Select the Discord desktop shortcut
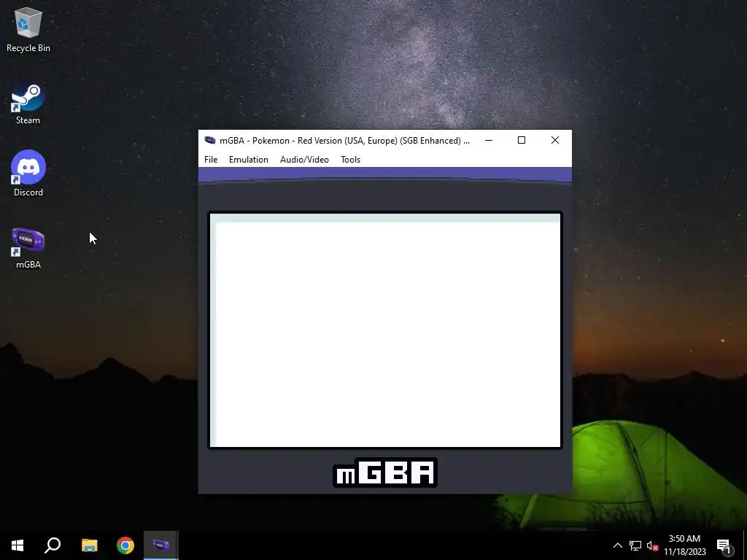This screenshot has height=560, width=747. coord(28,174)
